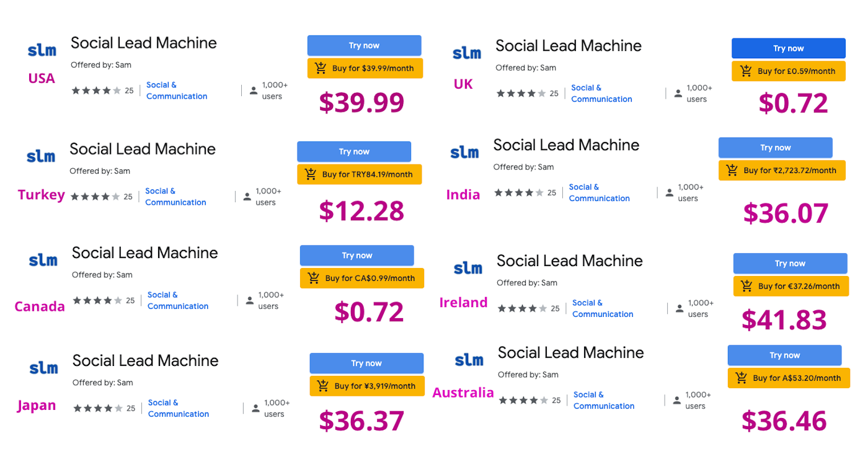Click the star rating in the Australia listing

pyautogui.click(x=523, y=400)
